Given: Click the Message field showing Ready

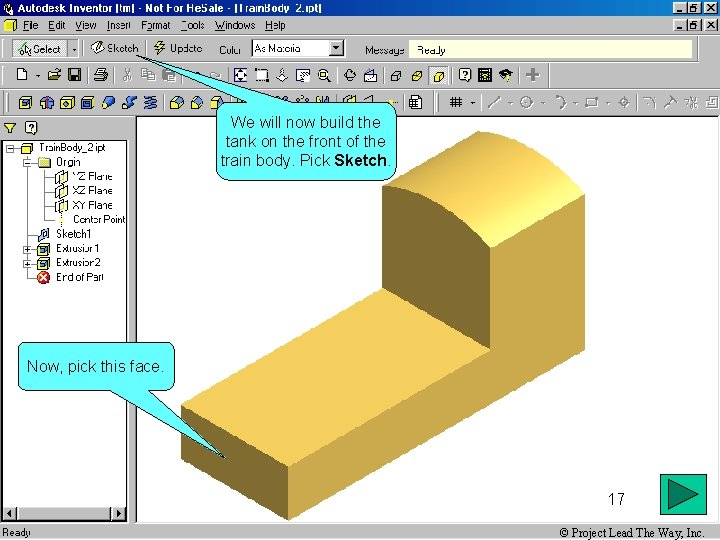Looking at the screenshot, I should pos(550,50).
